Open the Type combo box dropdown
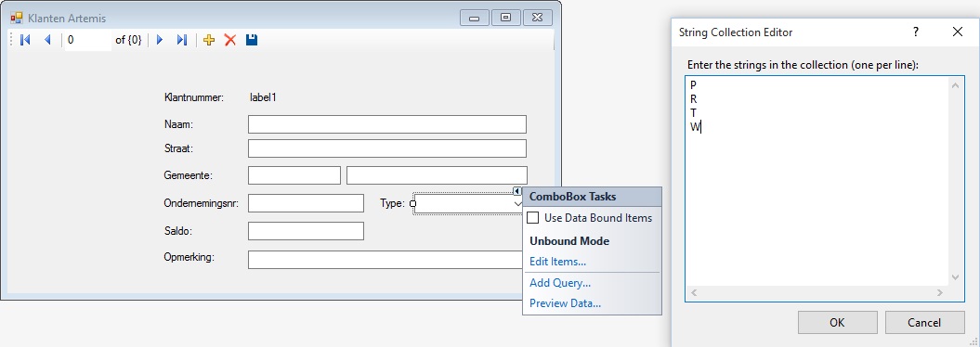 [516, 203]
